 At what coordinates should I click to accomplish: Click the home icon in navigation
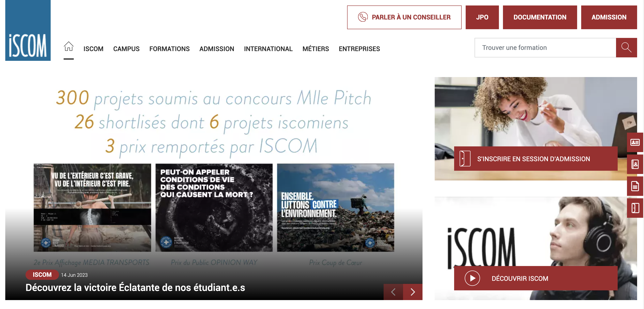(x=68, y=47)
